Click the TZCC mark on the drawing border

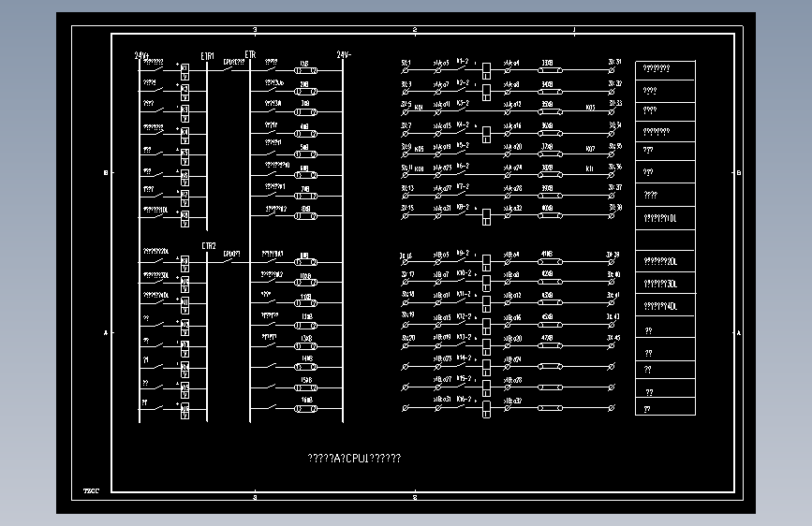(x=91, y=490)
